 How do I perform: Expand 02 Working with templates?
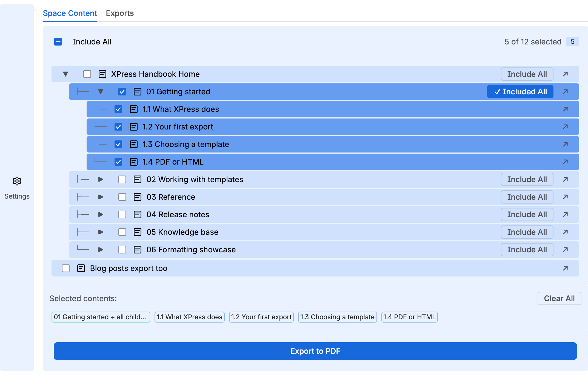tap(101, 179)
